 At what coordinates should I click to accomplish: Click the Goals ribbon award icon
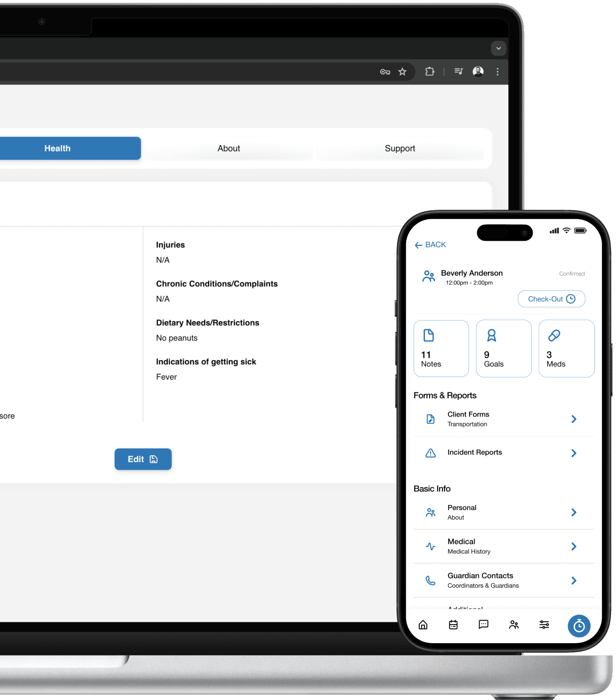[491, 336]
